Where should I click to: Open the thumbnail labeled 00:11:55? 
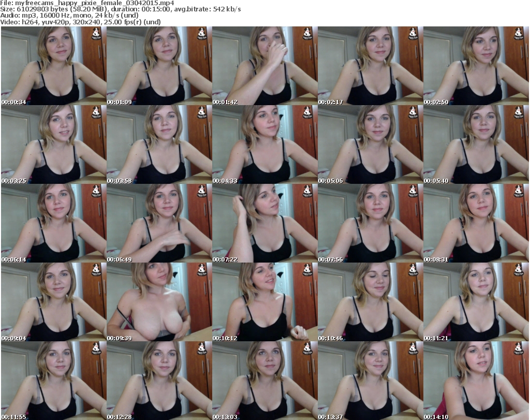click(x=53, y=381)
